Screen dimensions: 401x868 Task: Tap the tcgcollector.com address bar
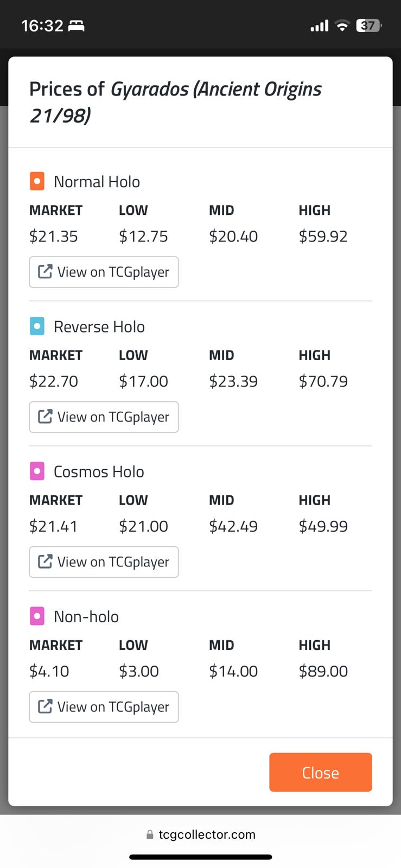201,834
